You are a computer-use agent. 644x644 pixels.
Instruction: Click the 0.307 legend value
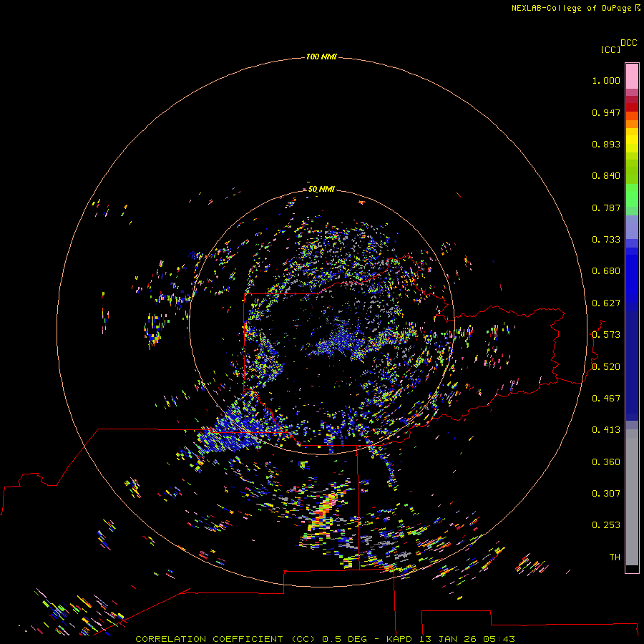[x=606, y=494]
